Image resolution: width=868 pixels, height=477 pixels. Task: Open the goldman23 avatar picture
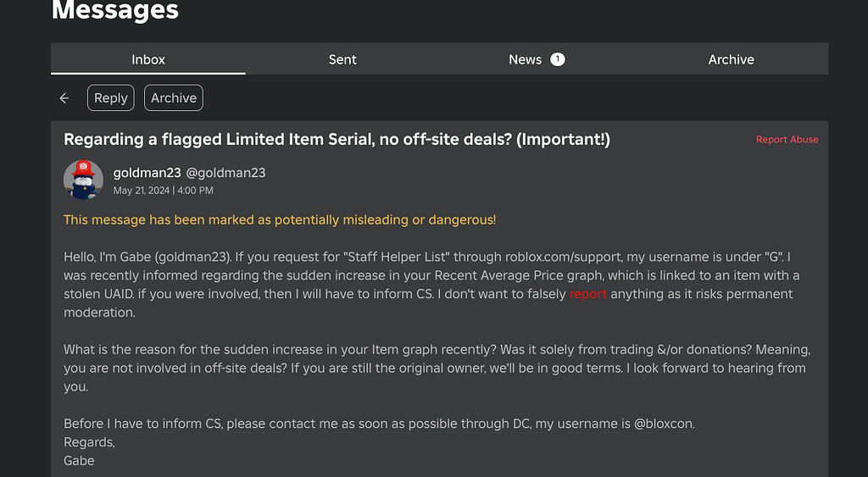click(84, 180)
